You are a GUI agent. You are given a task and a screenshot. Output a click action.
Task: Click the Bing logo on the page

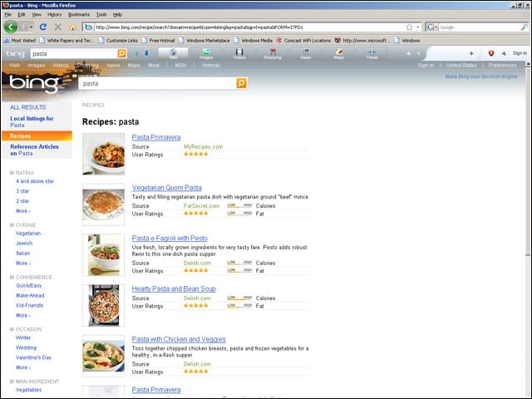point(34,83)
